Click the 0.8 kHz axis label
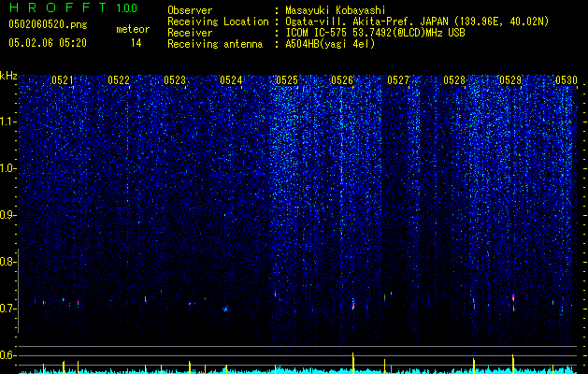 click(x=8, y=262)
